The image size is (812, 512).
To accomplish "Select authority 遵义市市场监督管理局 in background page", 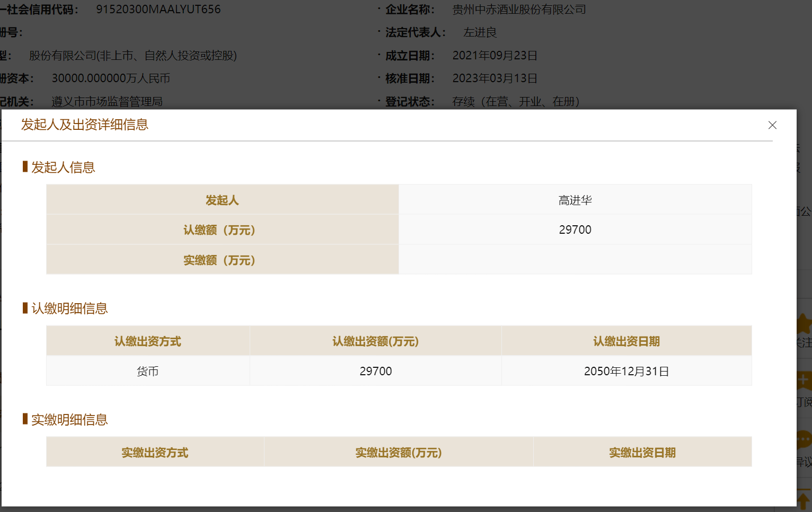I will point(107,101).
